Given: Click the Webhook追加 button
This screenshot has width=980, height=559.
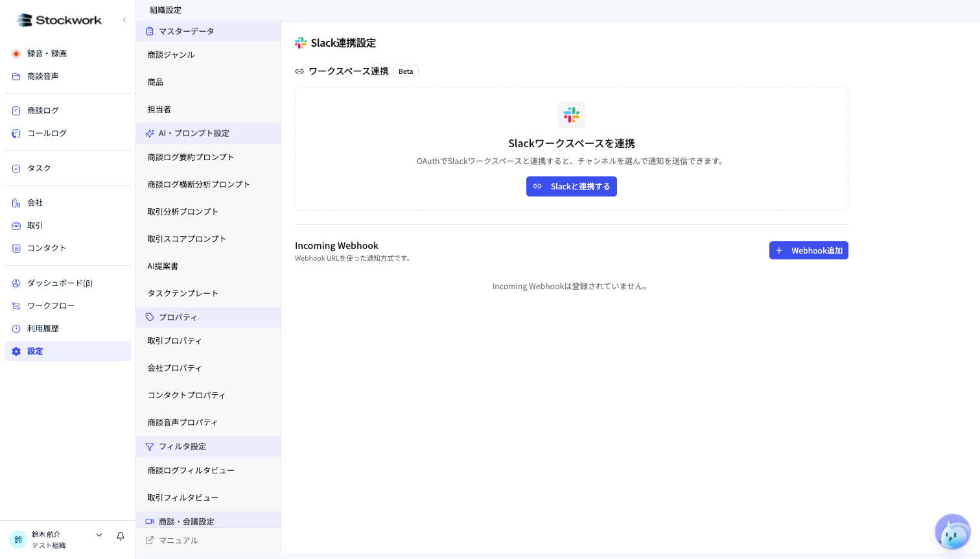Looking at the screenshot, I should pyautogui.click(x=809, y=250).
